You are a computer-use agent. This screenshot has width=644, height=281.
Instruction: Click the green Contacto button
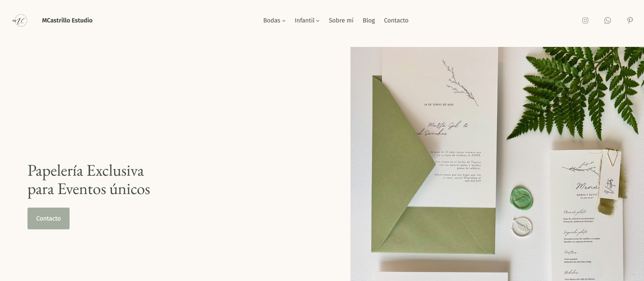coord(49,218)
